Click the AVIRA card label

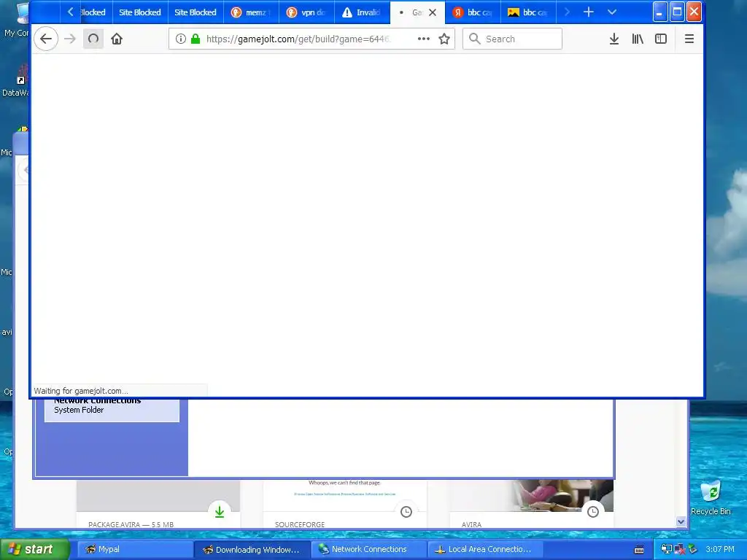(472, 524)
